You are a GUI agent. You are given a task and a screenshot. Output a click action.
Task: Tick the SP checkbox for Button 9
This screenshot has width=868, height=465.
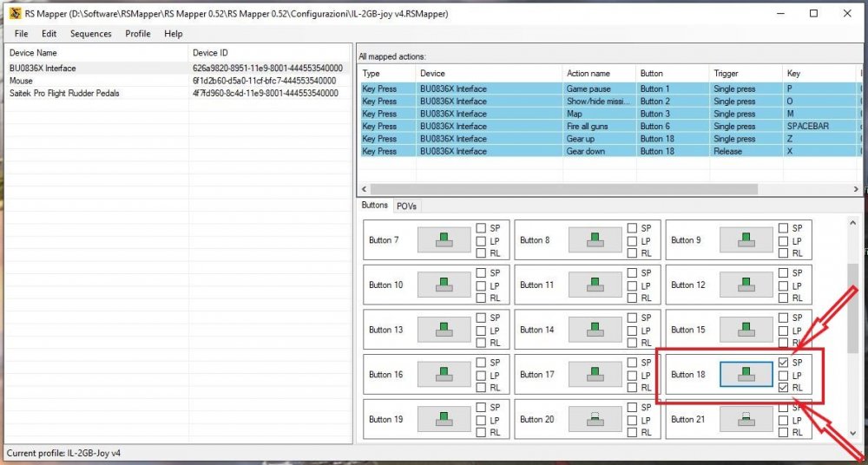(x=784, y=228)
